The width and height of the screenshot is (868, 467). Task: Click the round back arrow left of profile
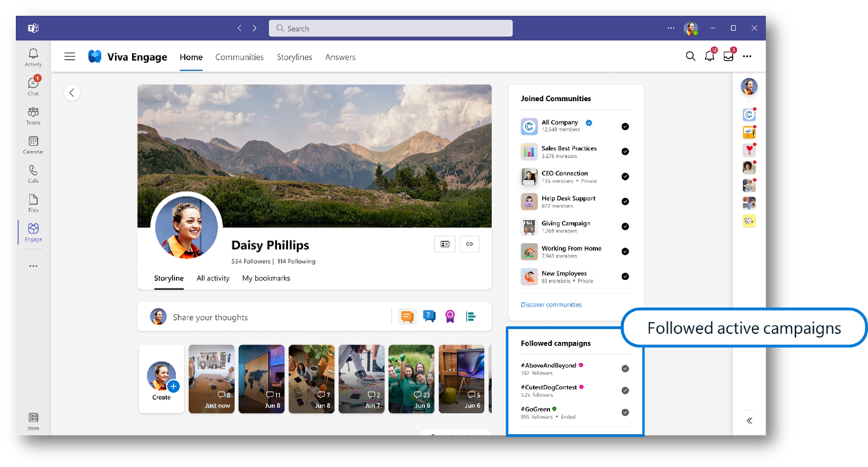72,93
